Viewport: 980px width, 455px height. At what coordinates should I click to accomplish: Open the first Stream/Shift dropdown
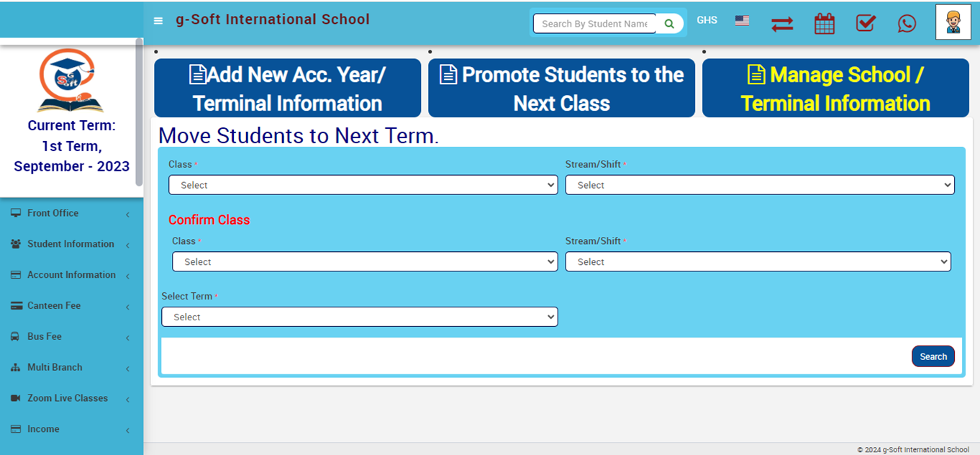[759, 185]
